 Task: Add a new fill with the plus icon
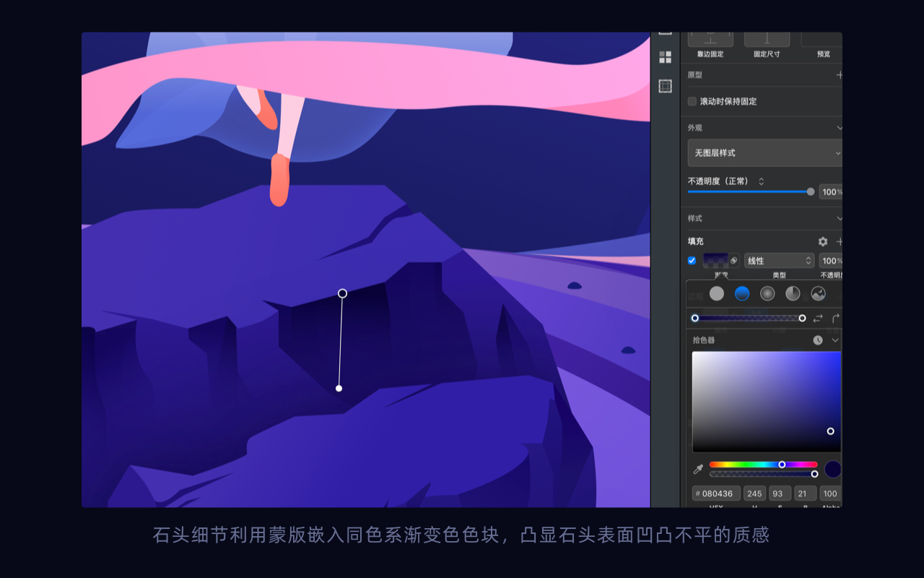coord(839,241)
